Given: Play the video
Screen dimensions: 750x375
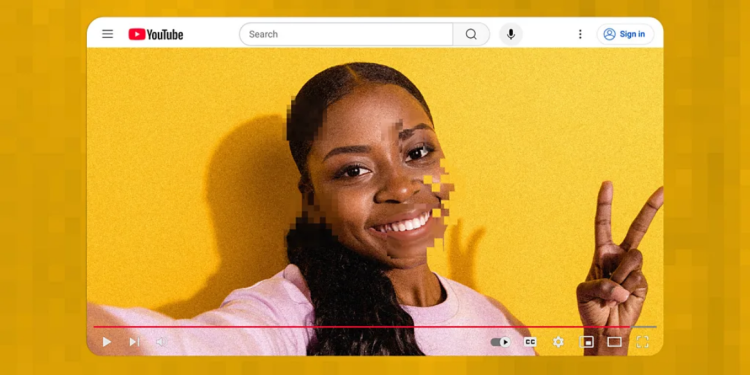Looking at the screenshot, I should click(107, 342).
